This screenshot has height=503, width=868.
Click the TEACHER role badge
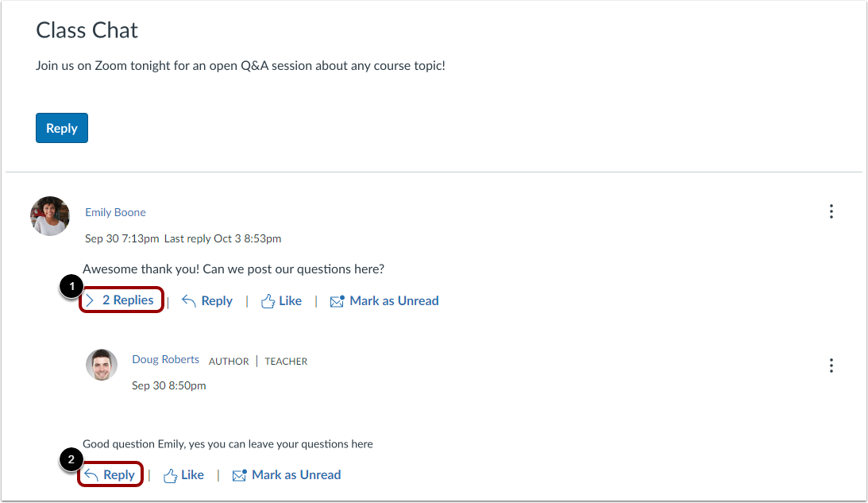(285, 361)
